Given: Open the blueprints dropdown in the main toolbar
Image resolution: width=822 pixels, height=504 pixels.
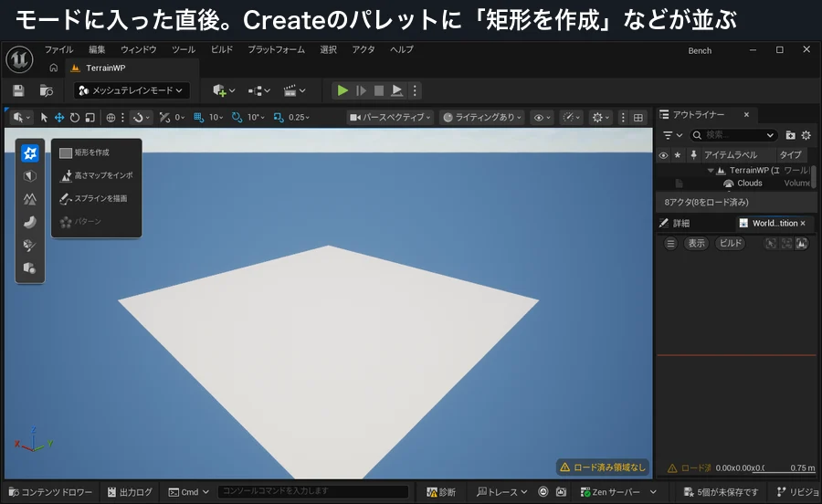Looking at the screenshot, I should [259, 90].
